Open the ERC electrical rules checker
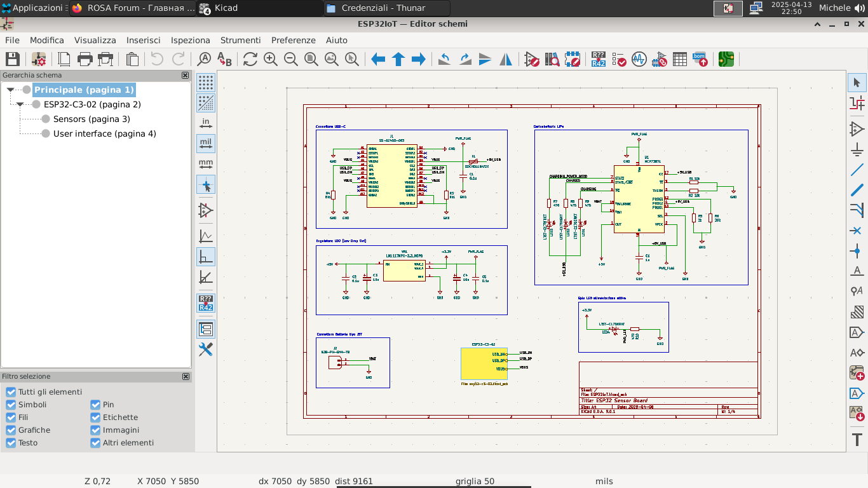Screen dimensions: 868x488 618,59
